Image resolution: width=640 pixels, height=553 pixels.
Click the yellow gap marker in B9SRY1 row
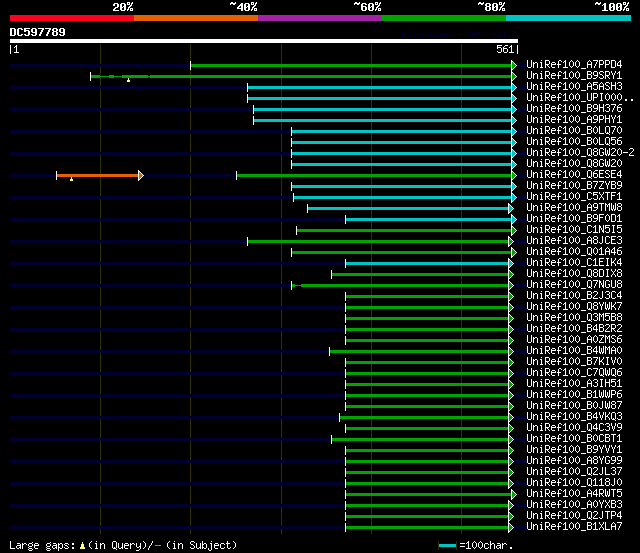point(129,80)
